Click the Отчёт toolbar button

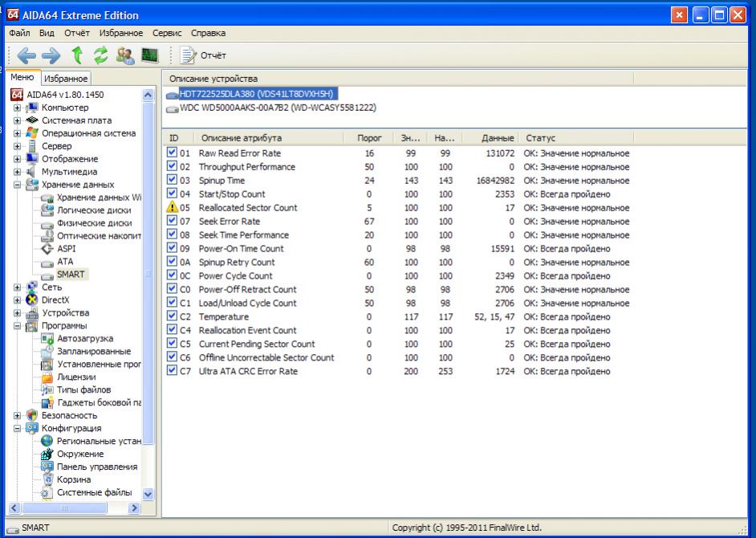click(x=204, y=55)
